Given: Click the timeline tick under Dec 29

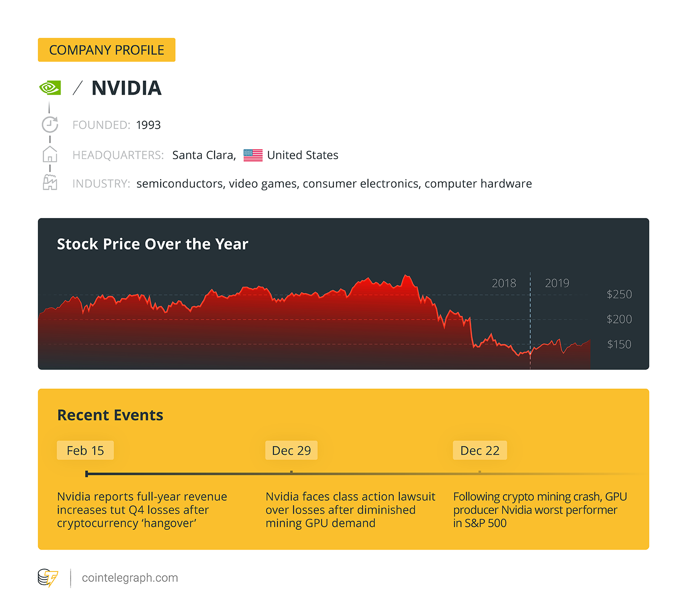Looking at the screenshot, I should click(x=291, y=472).
